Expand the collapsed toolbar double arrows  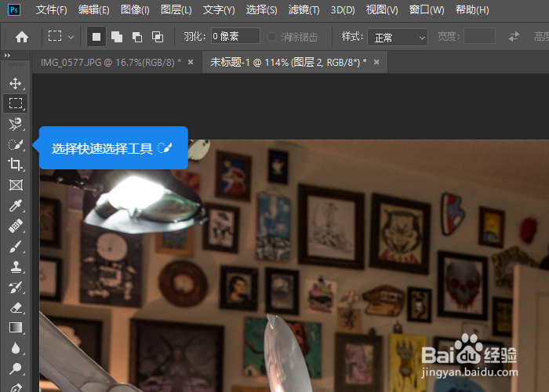coord(7,56)
